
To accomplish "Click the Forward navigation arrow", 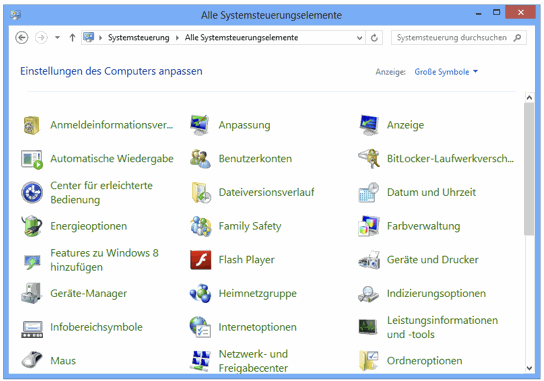I will click(41, 37).
